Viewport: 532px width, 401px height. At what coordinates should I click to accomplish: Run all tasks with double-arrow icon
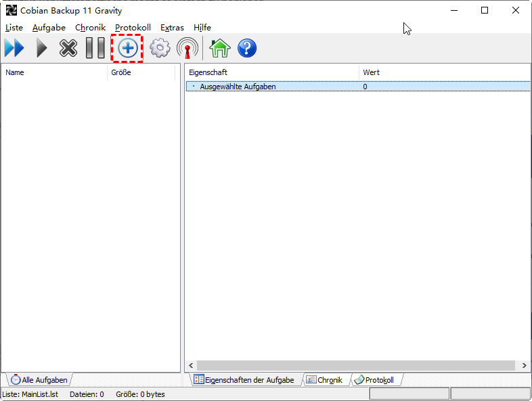(x=14, y=49)
